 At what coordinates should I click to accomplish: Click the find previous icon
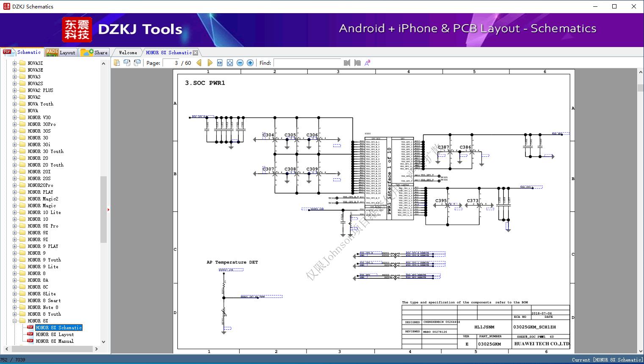347,63
